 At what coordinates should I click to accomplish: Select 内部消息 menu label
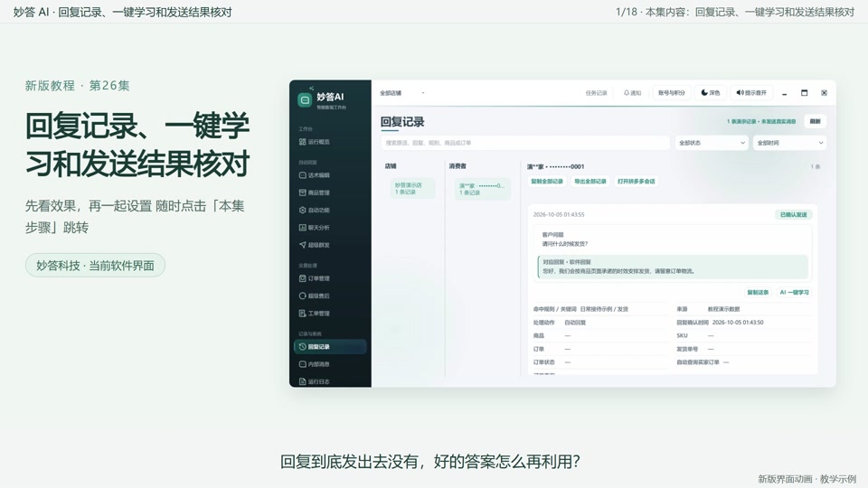319,364
